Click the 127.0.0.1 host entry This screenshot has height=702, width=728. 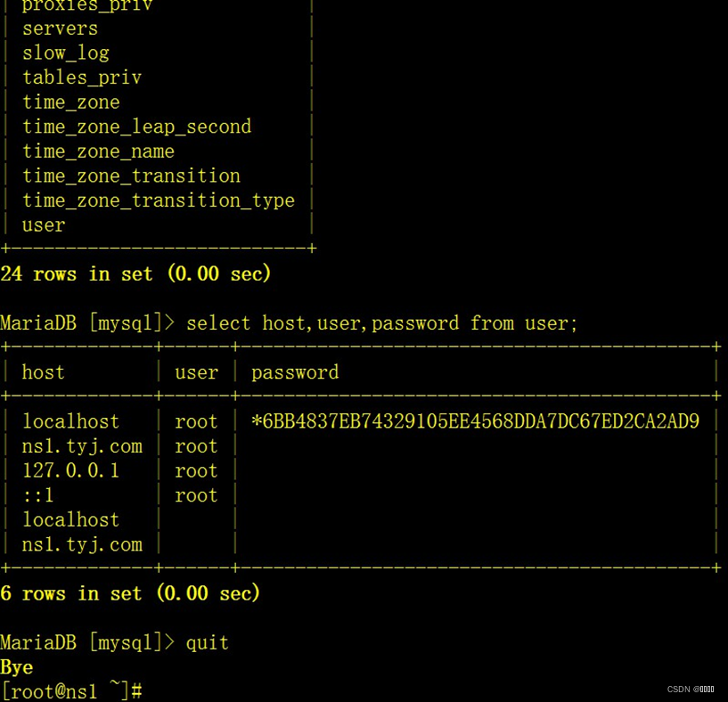[x=70, y=470]
